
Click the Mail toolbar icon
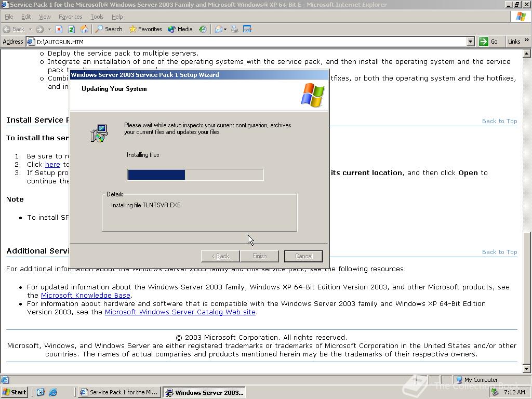coord(219,29)
